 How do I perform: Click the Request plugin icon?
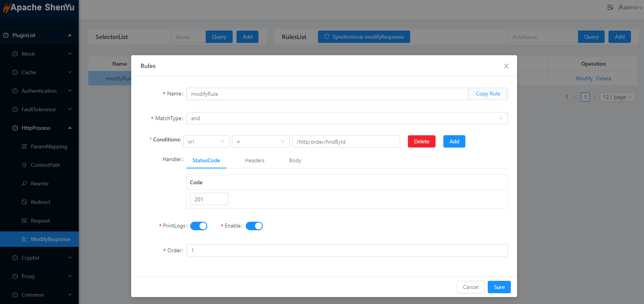point(24,221)
